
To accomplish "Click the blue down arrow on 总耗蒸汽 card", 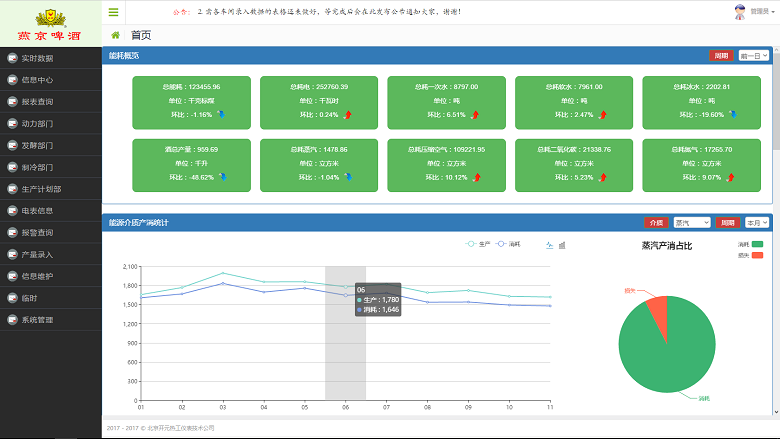I will click(349, 177).
